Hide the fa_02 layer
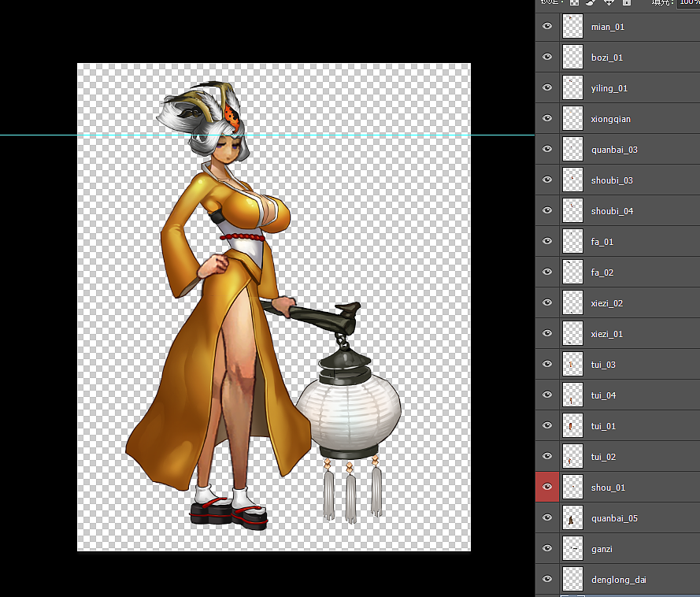 click(x=547, y=272)
